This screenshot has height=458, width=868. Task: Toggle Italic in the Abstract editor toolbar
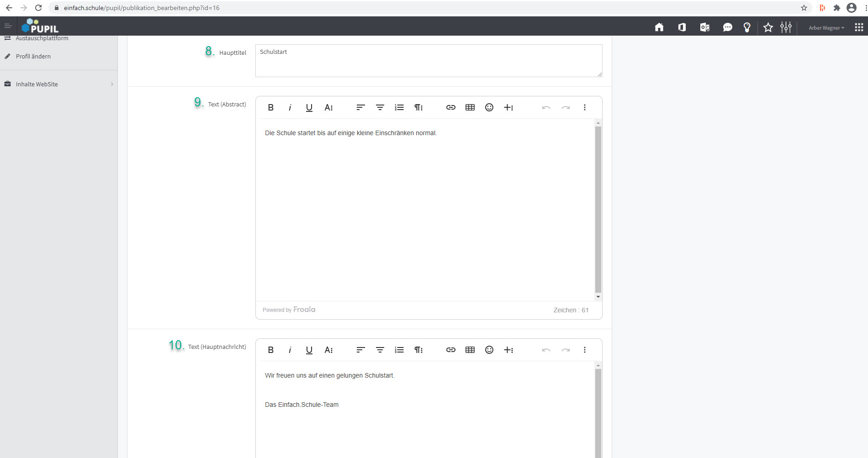click(290, 107)
